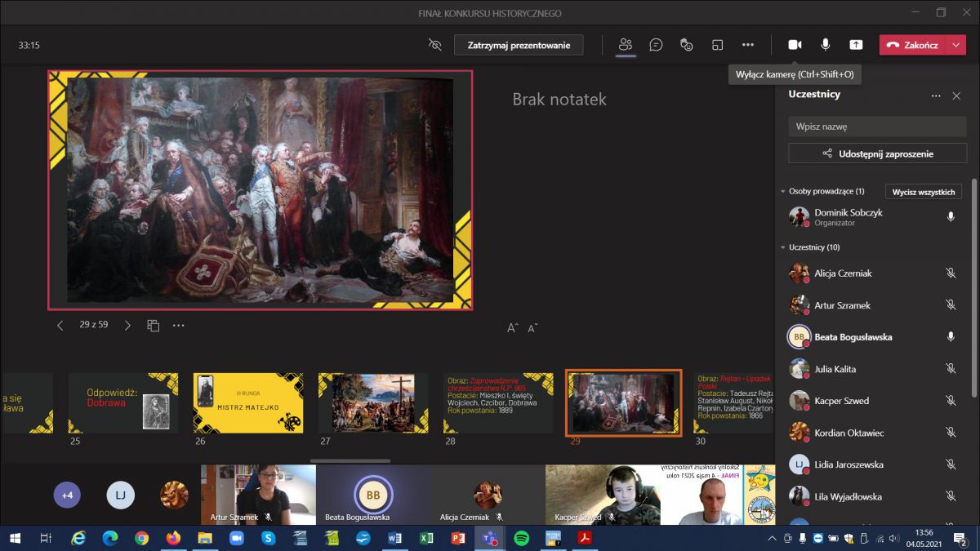
Task: Click Zatrzymaj prezentowanie button
Action: [519, 45]
